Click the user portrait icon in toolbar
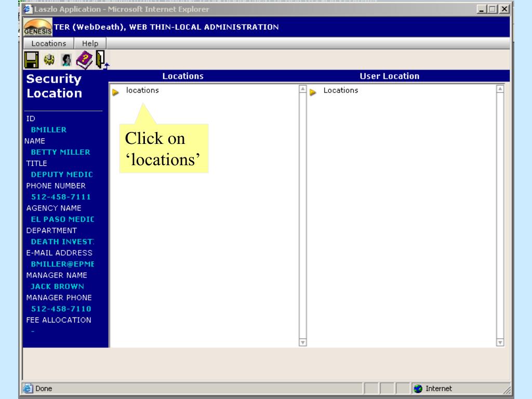This screenshot has height=399, width=532. click(x=66, y=60)
